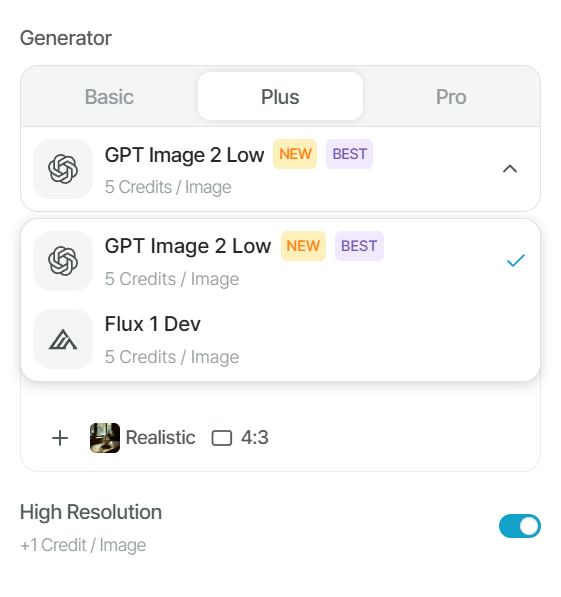Click the blue checkmark on selected model
The image size is (561, 597).
pyautogui.click(x=516, y=261)
